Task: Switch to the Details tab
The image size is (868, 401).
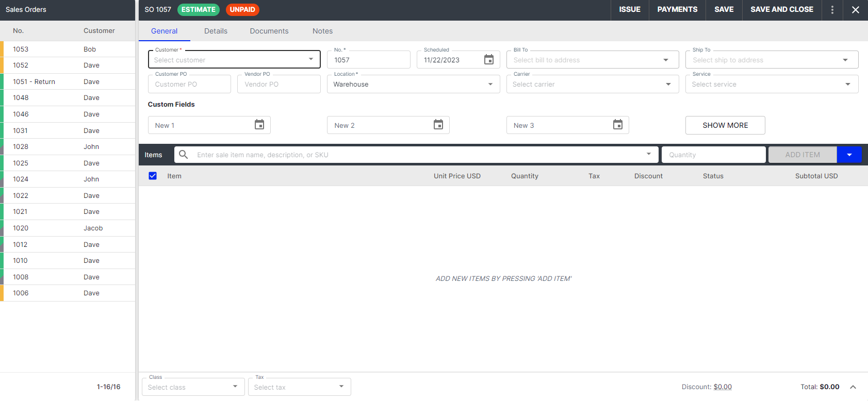Action: click(x=216, y=31)
